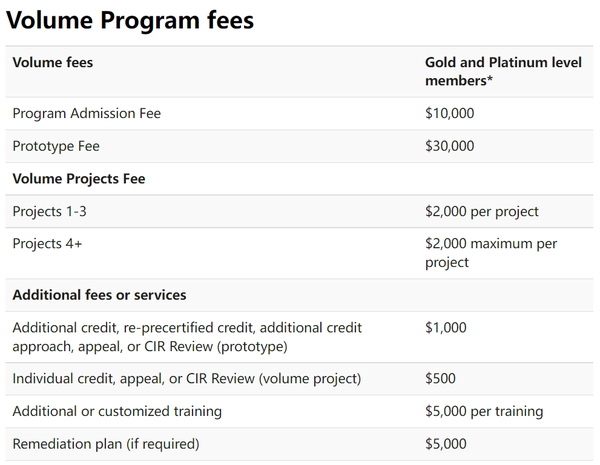Viewport: 600px width, 465px height.
Task: Select the $30,000 prototype fee amount
Action: [x=450, y=146]
